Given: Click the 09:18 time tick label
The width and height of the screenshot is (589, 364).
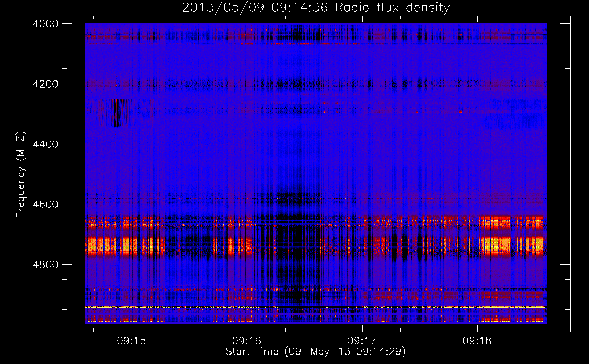Looking at the screenshot, I should click(x=477, y=341).
